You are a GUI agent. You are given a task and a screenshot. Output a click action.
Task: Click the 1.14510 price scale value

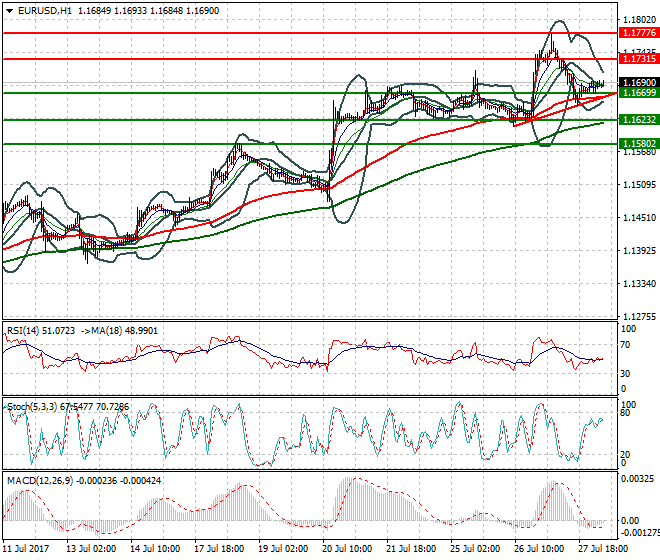(639, 218)
